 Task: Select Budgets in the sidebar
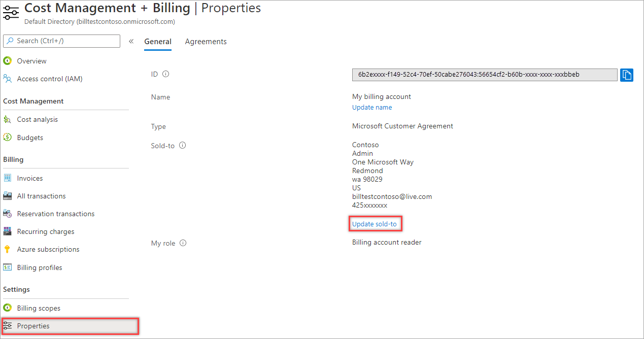tap(31, 138)
